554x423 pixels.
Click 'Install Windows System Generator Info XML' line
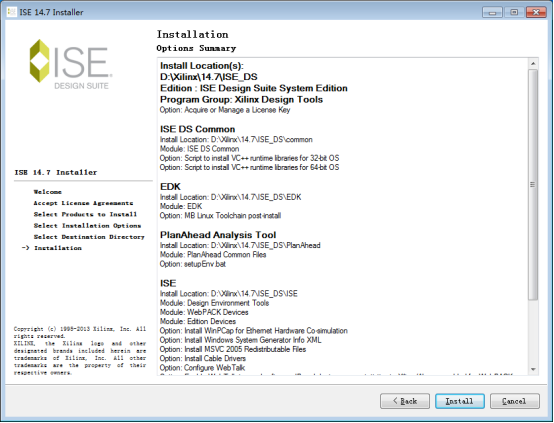[240, 340]
